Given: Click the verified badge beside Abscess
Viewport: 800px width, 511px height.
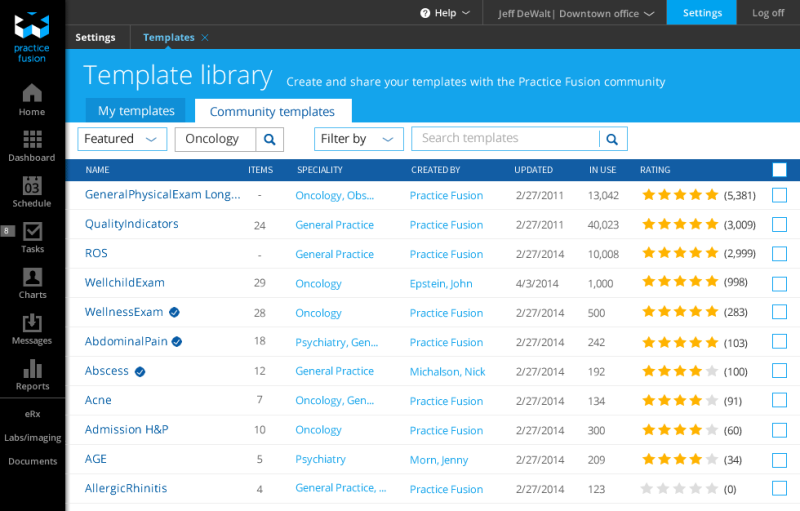Looking at the screenshot, I should pos(140,372).
